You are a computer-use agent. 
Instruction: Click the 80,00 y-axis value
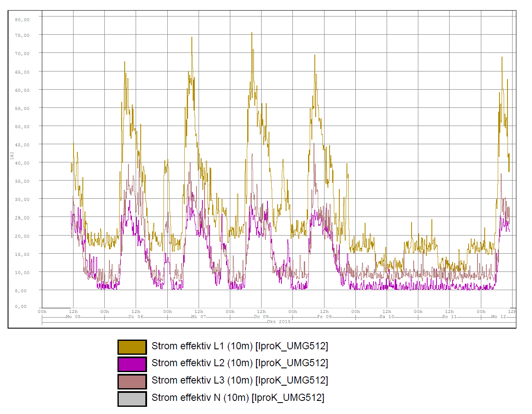point(22,19)
